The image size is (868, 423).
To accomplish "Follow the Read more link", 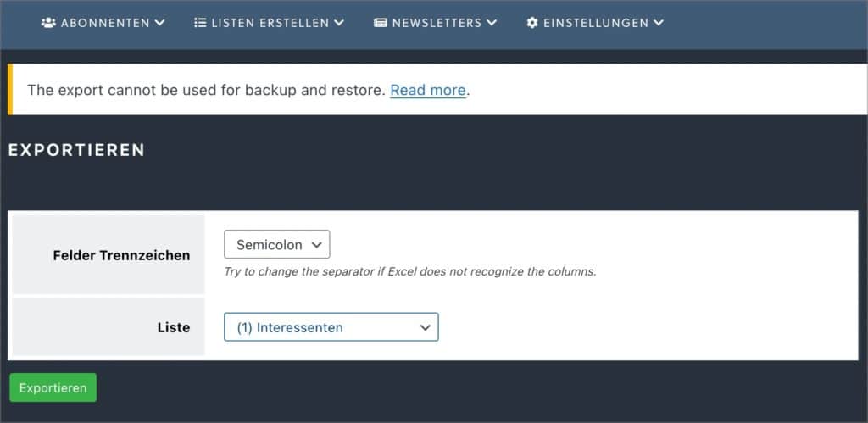I will [x=428, y=90].
